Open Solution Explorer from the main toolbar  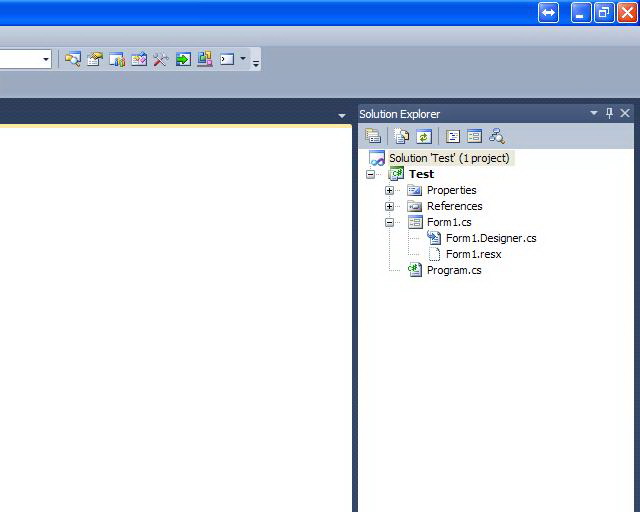[73, 59]
